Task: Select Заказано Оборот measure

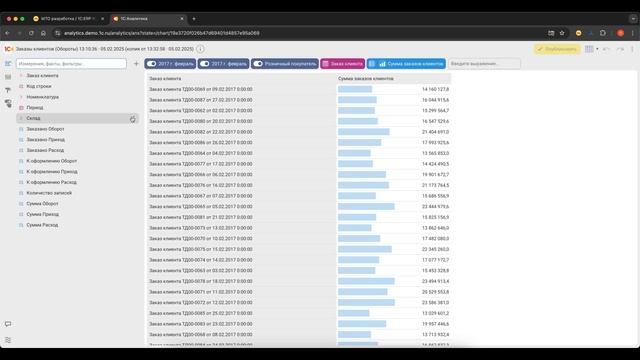Action: pyautogui.click(x=45, y=129)
